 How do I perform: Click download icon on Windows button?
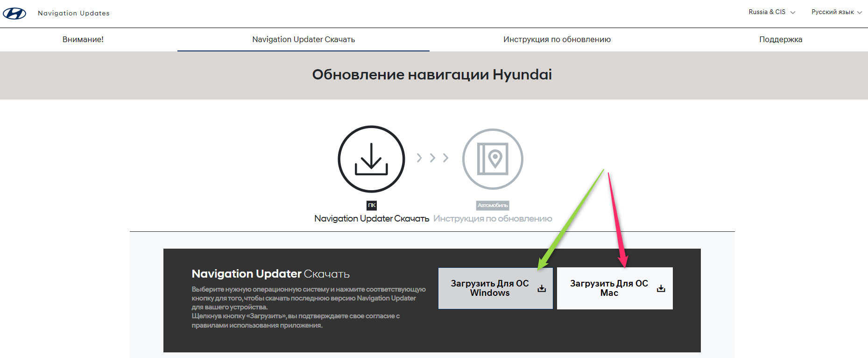click(542, 288)
